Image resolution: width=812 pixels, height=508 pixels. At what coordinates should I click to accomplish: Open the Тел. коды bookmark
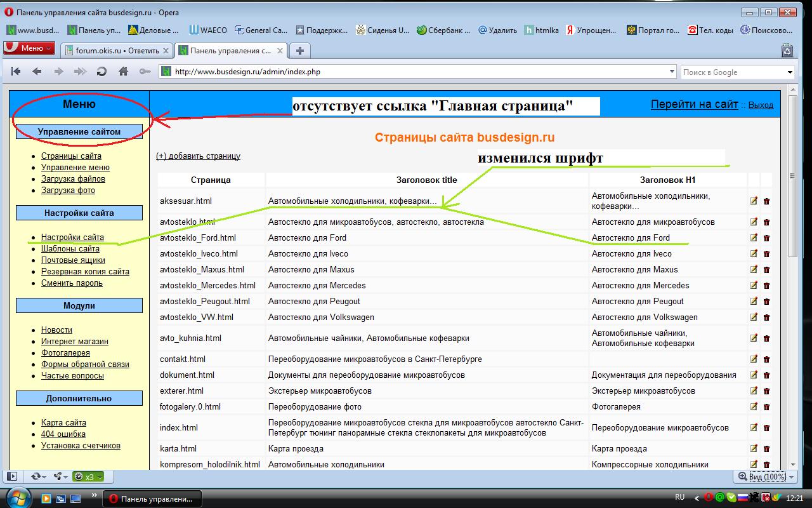point(710,30)
